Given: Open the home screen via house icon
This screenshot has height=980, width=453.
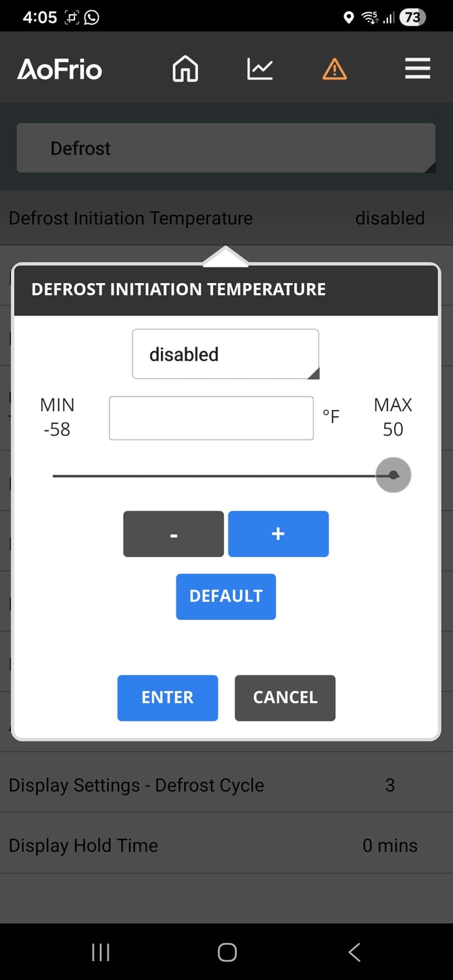Looking at the screenshot, I should click(x=185, y=68).
